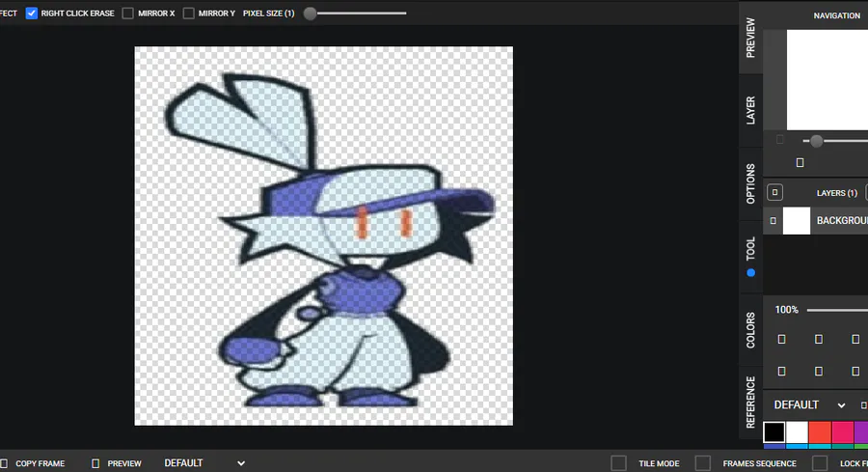Click the small icon before the navigation zoom slider
The width and height of the screenshot is (868, 472).
click(779, 140)
